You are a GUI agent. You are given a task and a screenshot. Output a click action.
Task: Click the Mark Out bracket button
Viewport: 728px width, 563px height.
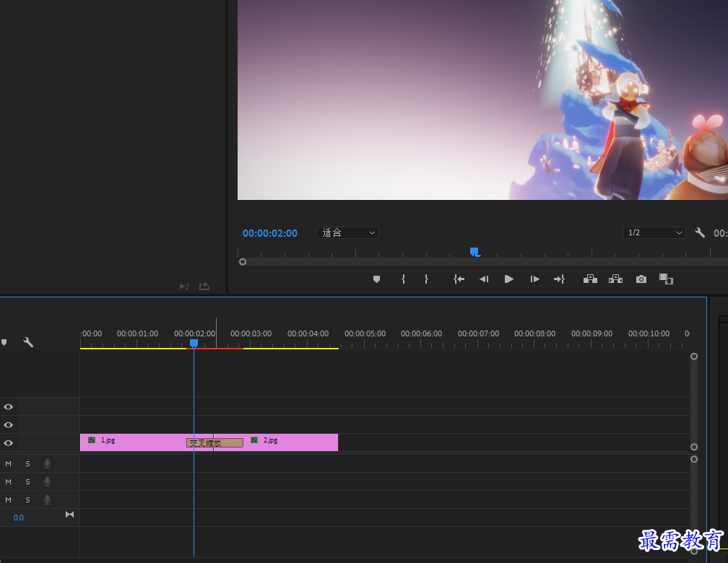tap(426, 279)
